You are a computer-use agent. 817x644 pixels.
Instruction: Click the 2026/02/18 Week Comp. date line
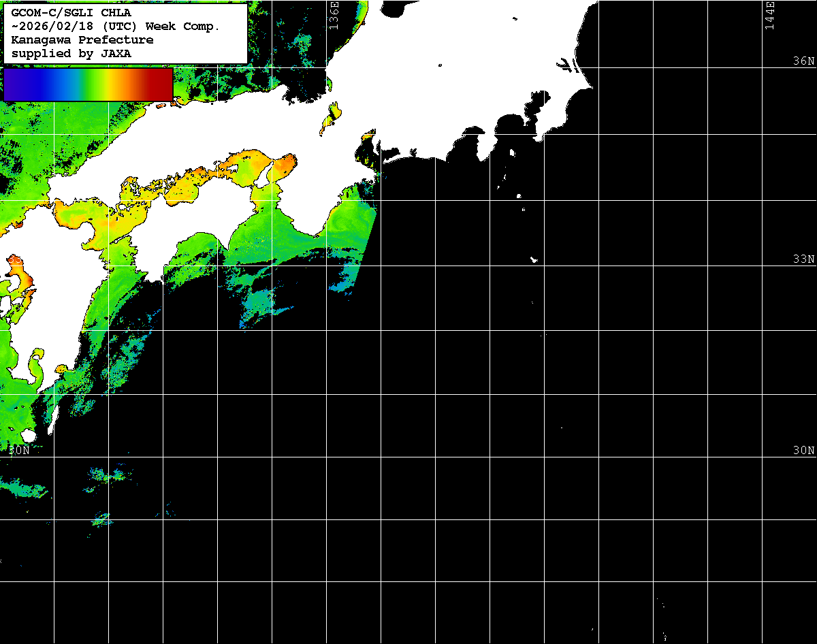click(x=116, y=27)
